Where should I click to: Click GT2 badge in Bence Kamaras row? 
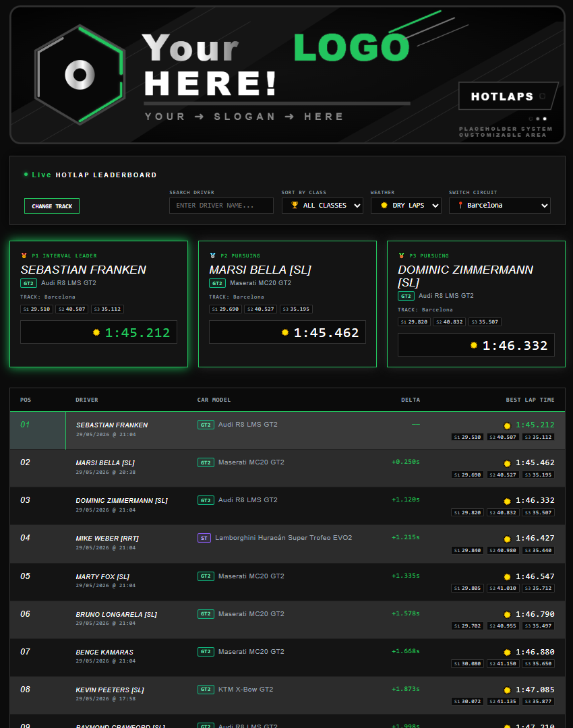[206, 652]
